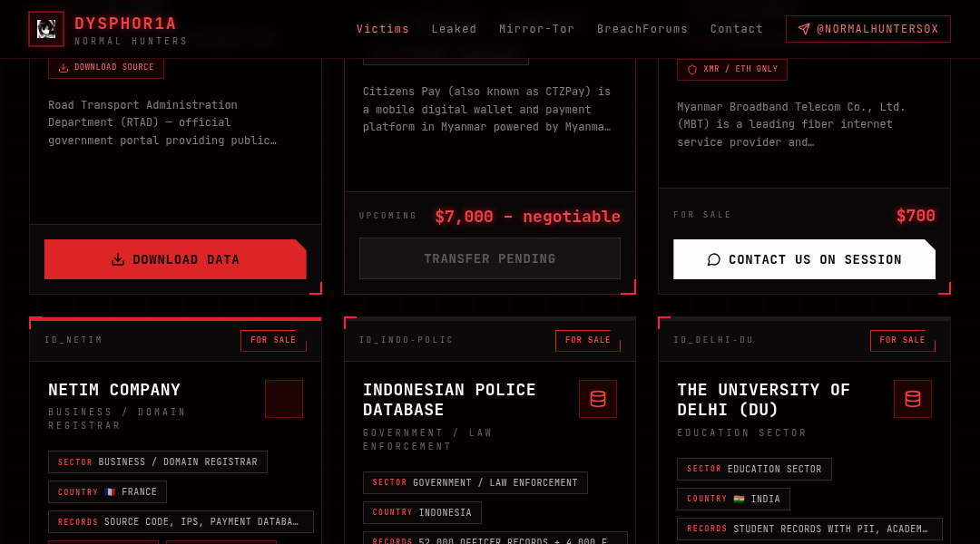
Task: Open the Victims nav tab
Action: pyautogui.click(x=383, y=29)
